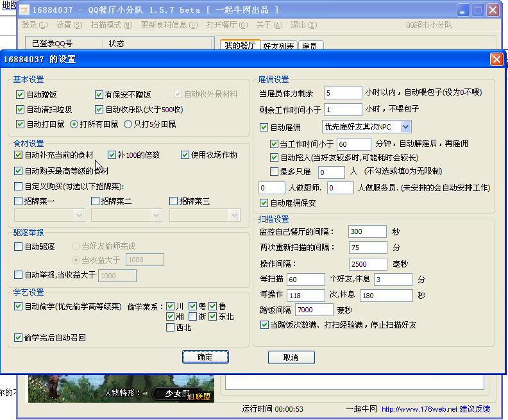508x420 pixels.
Task: Toggle 当工作时间小于 checkbox
Action: tap(274, 144)
